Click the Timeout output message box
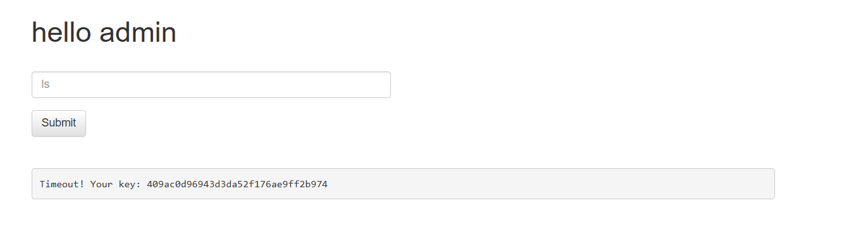This screenshot has height=229, width=868. 403,184
